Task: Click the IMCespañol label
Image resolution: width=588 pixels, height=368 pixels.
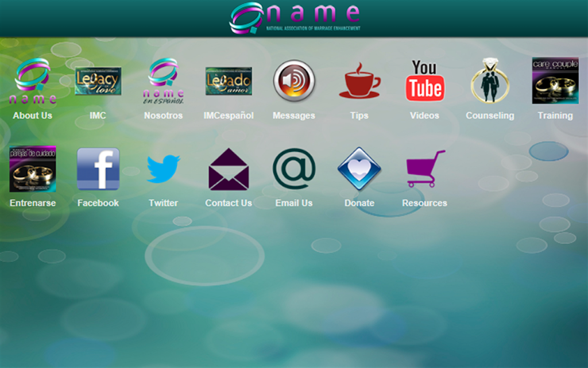Action: (x=229, y=116)
